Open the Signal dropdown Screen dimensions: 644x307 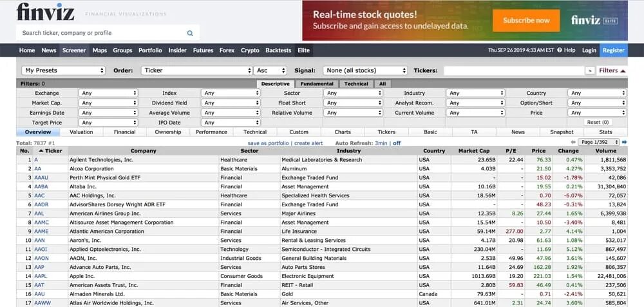point(365,70)
